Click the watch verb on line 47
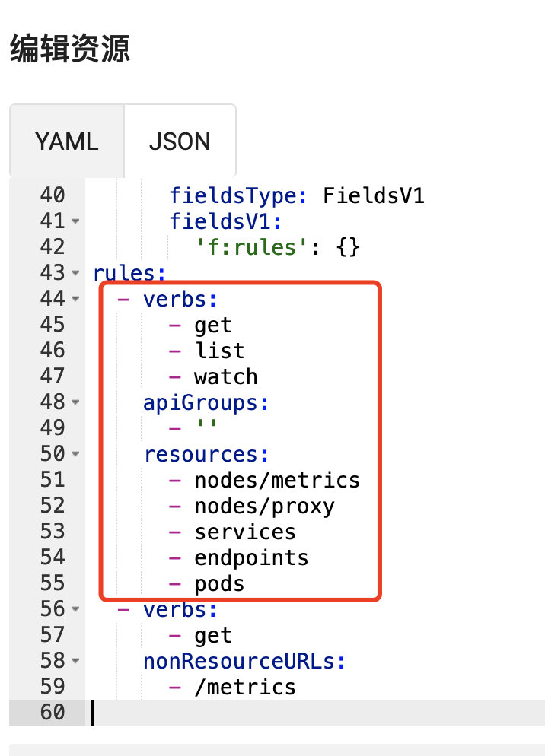 coord(225,376)
